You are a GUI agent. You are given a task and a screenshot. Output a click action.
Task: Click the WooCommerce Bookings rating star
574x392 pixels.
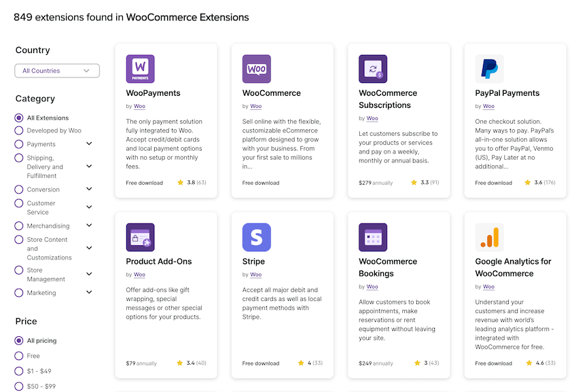417,363
